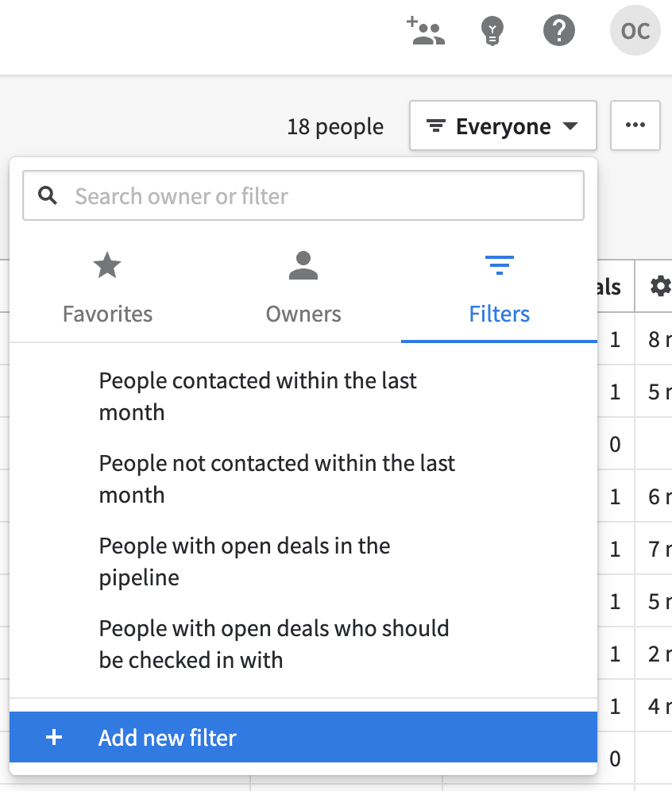This screenshot has width=672, height=791.
Task: Click the invite teammates icon in the top bar
Action: (x=425, y=30)
